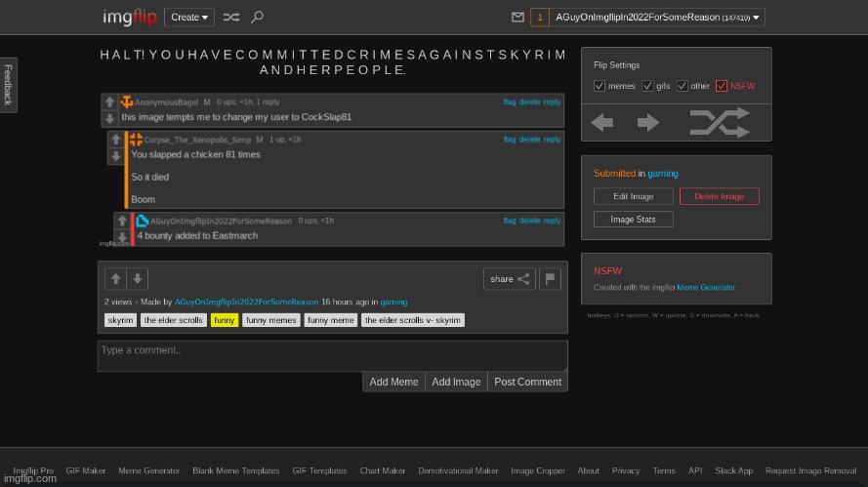Downvote the AnonymousBagel comment
The height and width of the screenshot is (487, 868).
coord(109,118)
